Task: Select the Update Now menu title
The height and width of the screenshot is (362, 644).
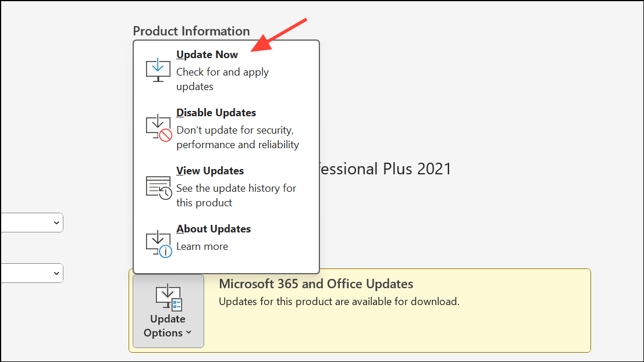Action: click(x=207, y=55)
